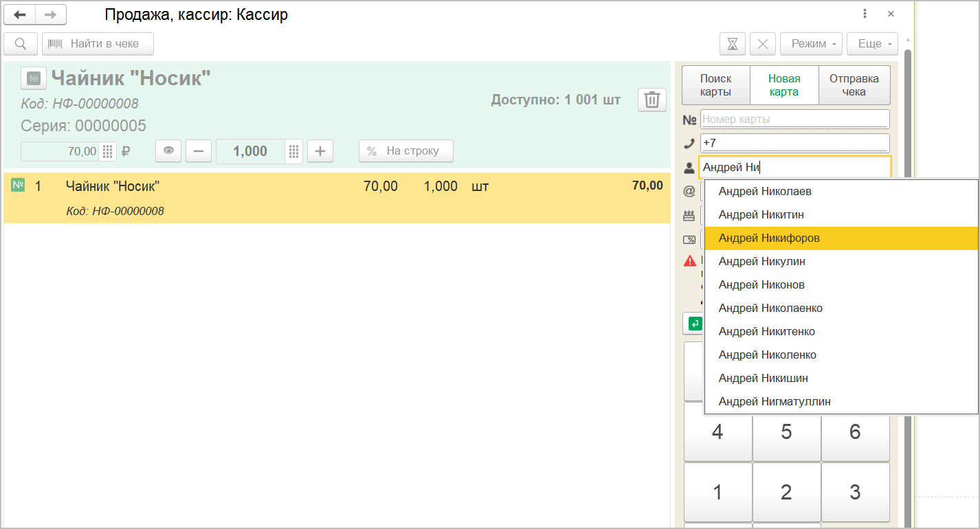980x529 pixels.
Task: Click the Номер карты input field
Action: pos(794,120)
